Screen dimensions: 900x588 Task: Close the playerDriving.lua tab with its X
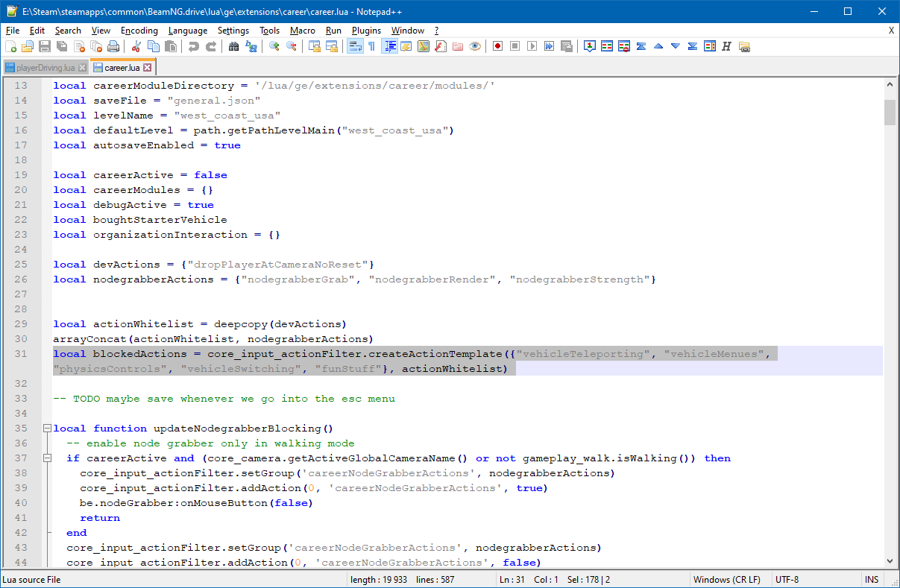[x=81, y=68]
